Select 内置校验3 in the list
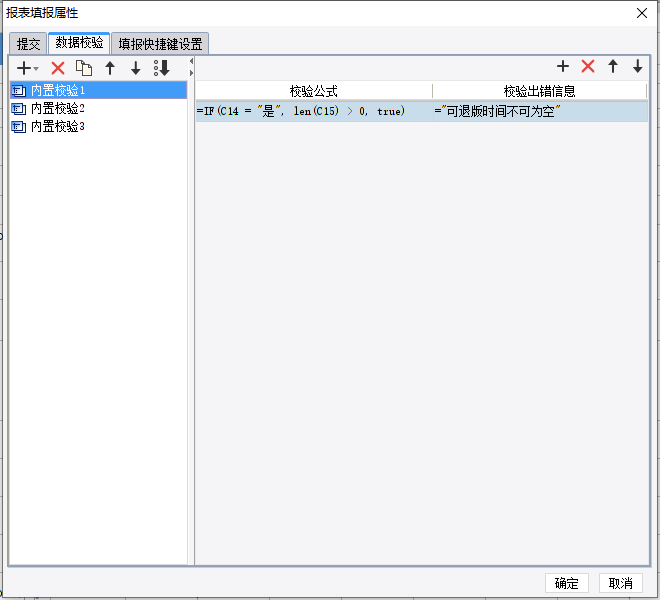Screen dimensions: 660x600 98,126
